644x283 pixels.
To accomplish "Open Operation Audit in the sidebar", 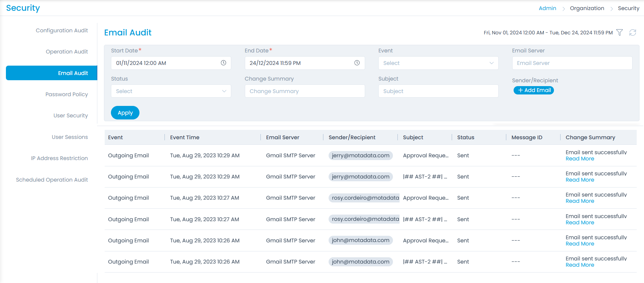I will click(67, 52).
